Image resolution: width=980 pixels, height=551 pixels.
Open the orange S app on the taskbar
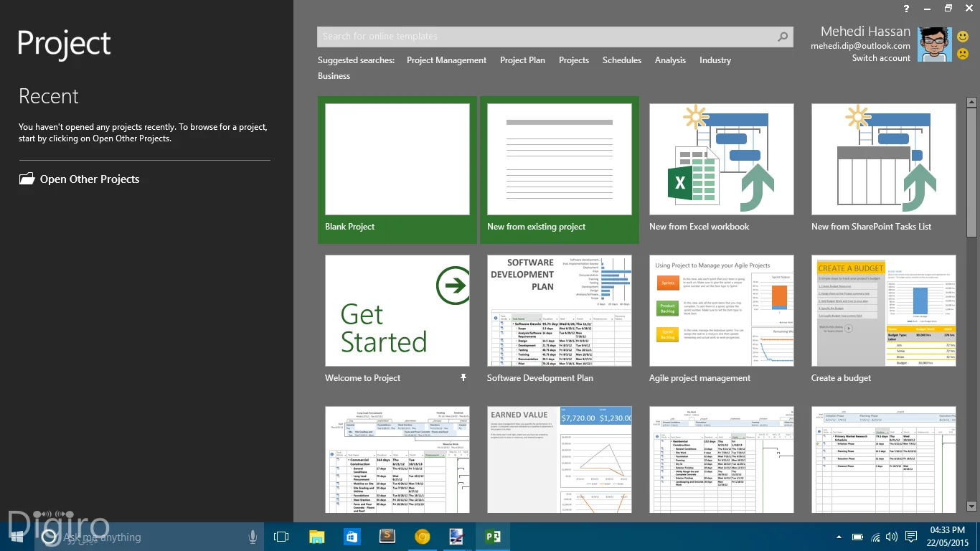click(387, 537)
